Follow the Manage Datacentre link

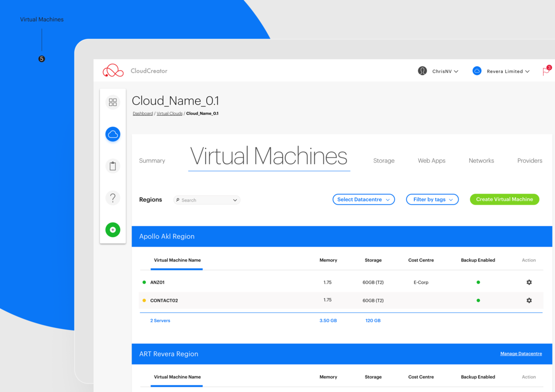tap(521, 354)
